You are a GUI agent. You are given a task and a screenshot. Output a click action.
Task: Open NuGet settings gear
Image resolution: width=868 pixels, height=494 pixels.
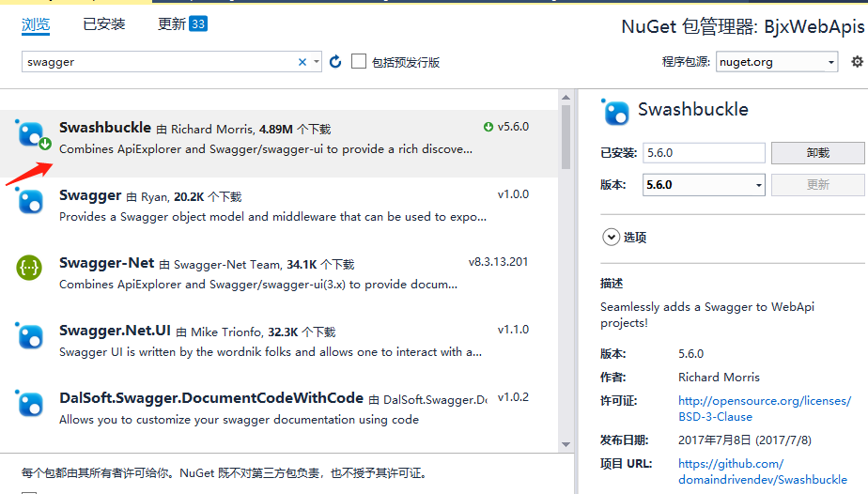[857, 61]
